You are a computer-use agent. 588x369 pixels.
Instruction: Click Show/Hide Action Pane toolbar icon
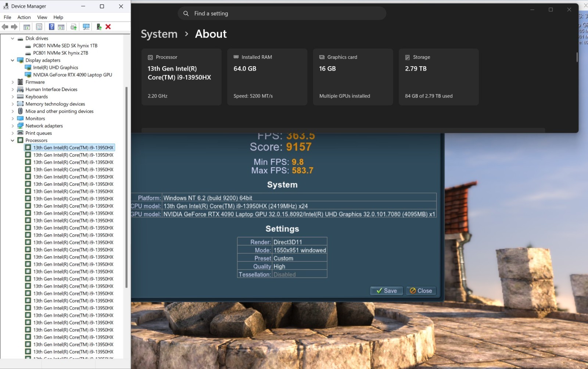coord(61,27)
